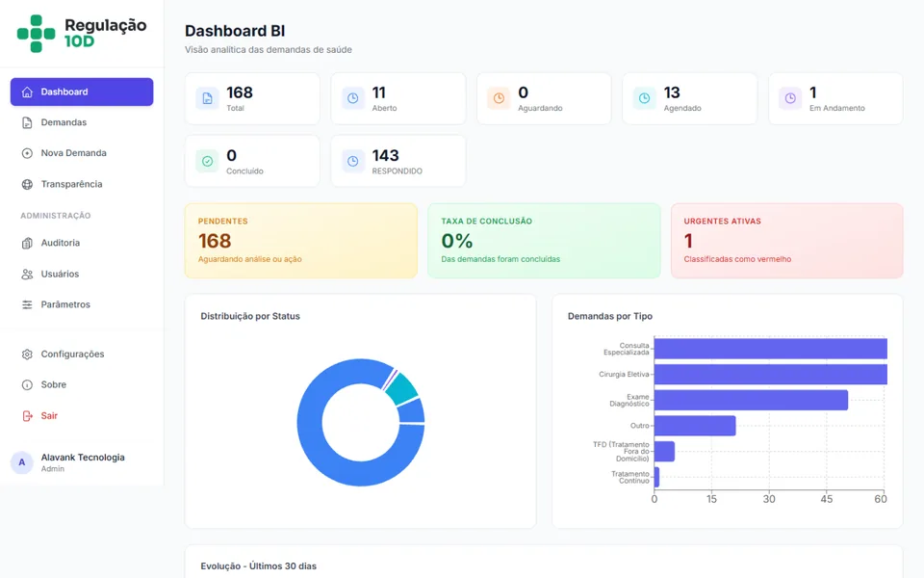Image resolution: width=924 pixels, height=578 pixels.
Task: Click the TFD bar in Demandas por Tipo
Action: (665, 452)
